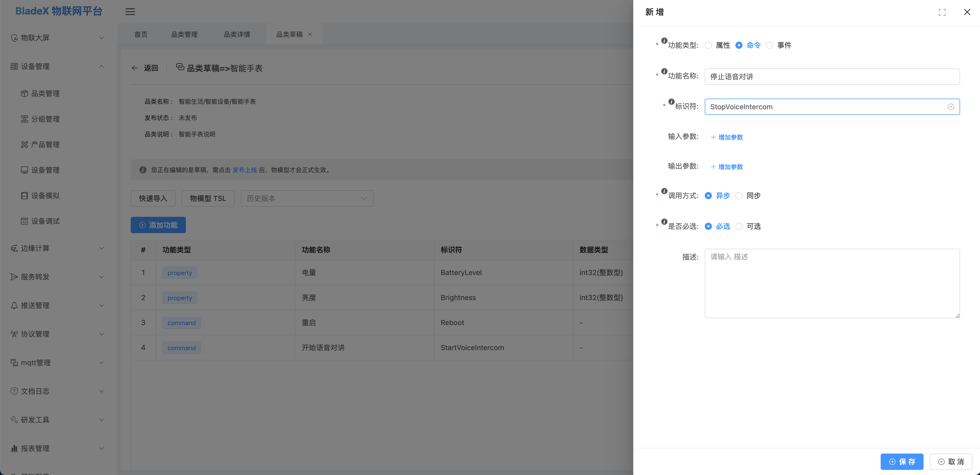Choose 同步 calling mode

click(x=739, y=196)
